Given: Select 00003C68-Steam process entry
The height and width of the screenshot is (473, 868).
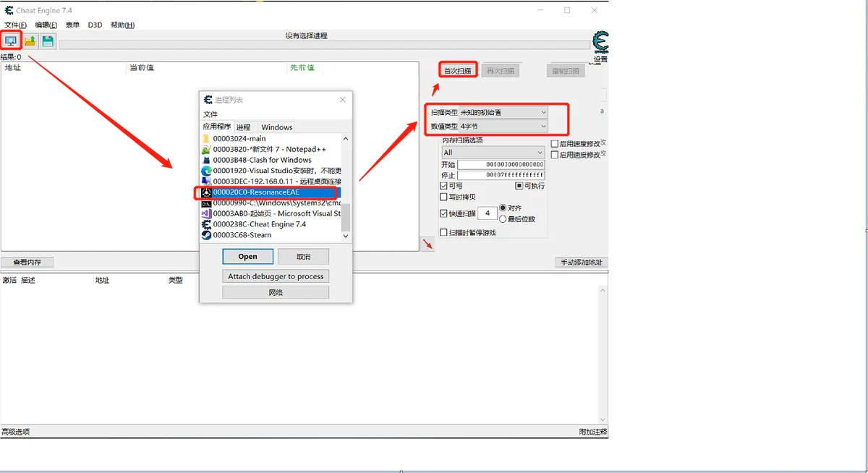Looking at the screenshot, I should (271, 235).
